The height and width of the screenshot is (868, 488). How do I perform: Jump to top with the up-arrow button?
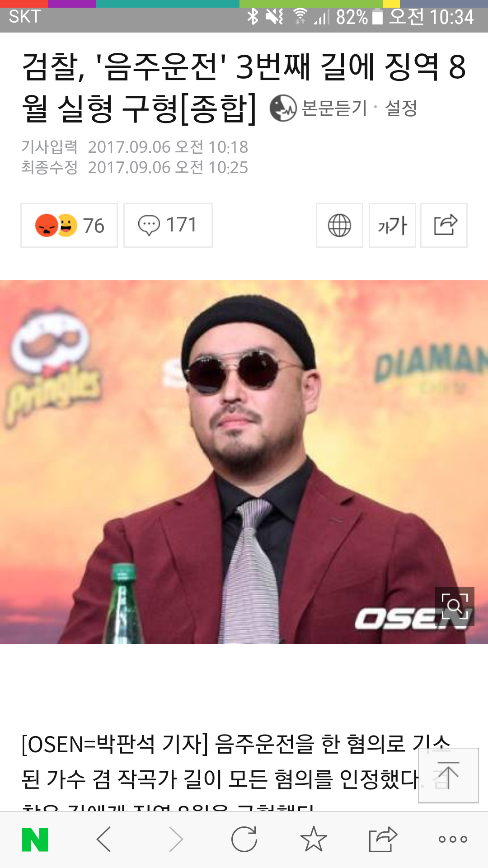448,775
